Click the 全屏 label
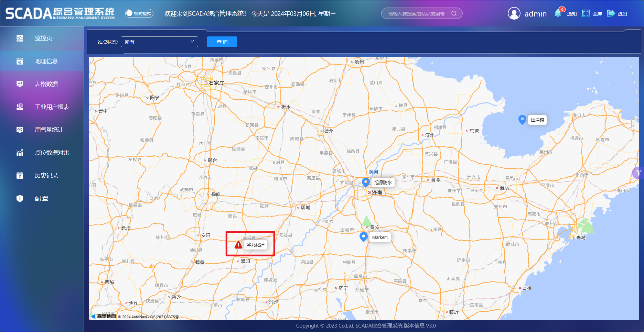This screenshot has height=332, width=644. pos(597,14)
